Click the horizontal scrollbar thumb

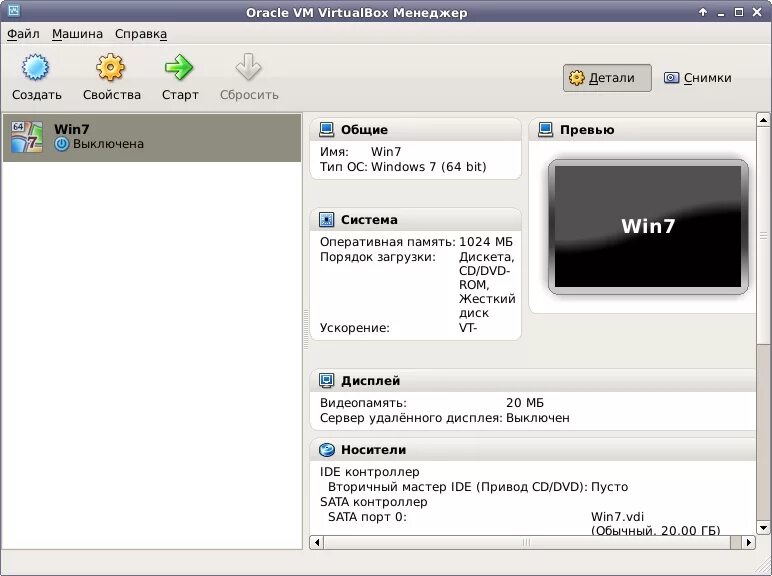coord(527,542)
